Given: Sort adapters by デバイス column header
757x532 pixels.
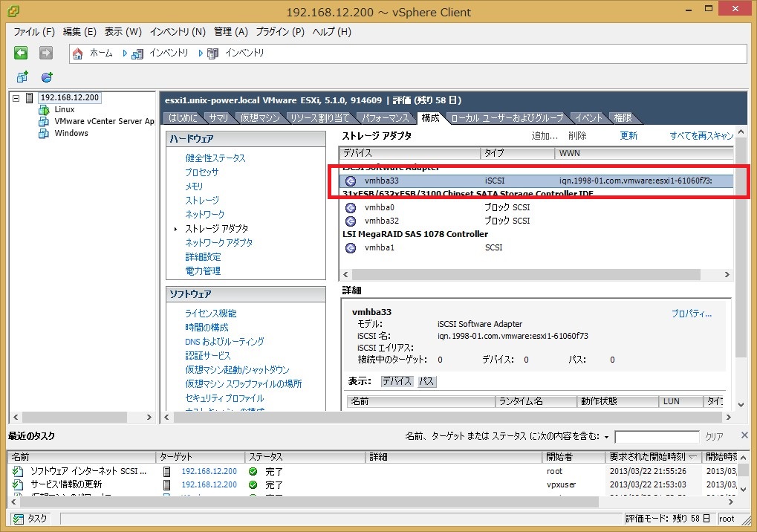Looking at the screenshot, I should point(410,154).
